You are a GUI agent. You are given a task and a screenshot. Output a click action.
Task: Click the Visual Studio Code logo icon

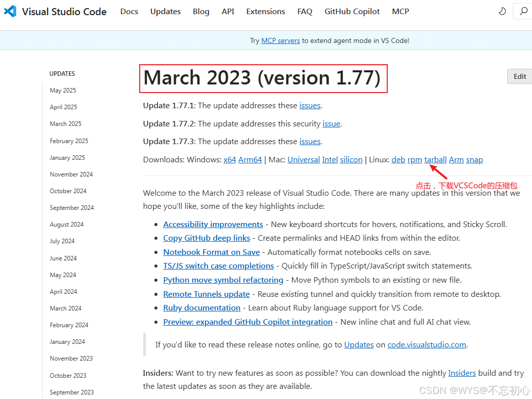click(10, 11)
